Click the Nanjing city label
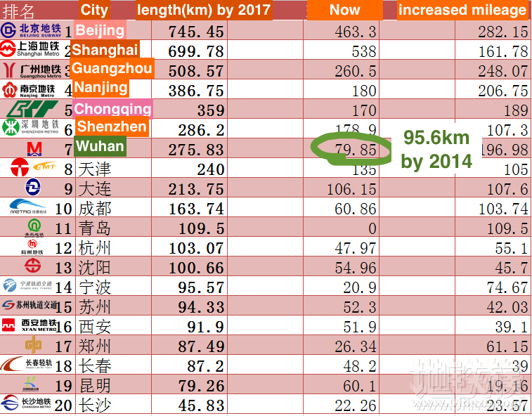Image resolution: width=532 pixels, height=416 pixels. [x=101, y=88]
